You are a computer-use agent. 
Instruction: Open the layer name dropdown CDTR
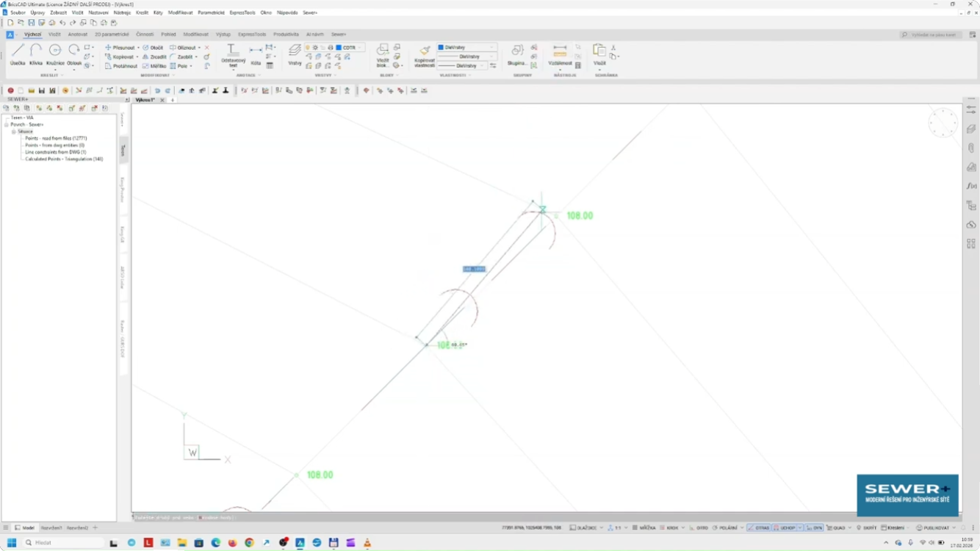[350, 48]
